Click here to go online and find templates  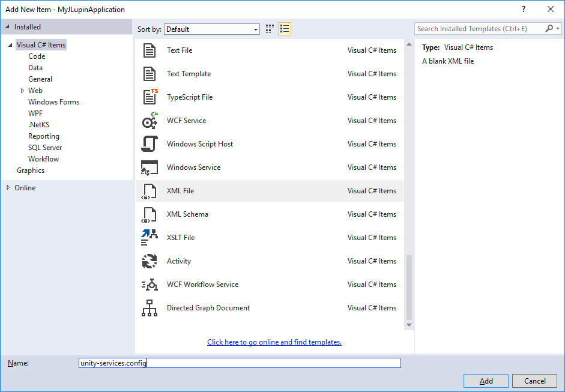[x=274, y=342]
